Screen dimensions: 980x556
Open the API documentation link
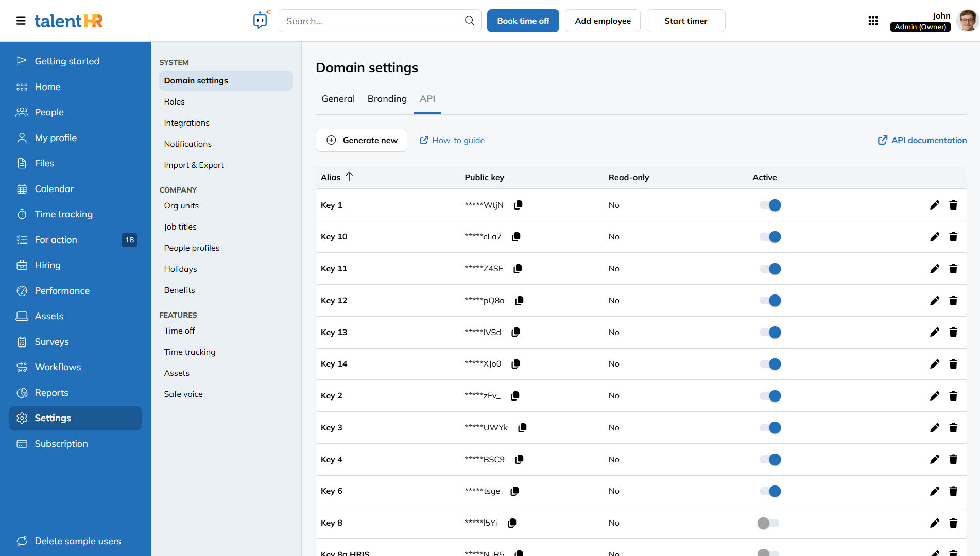(x=922, y=140)
